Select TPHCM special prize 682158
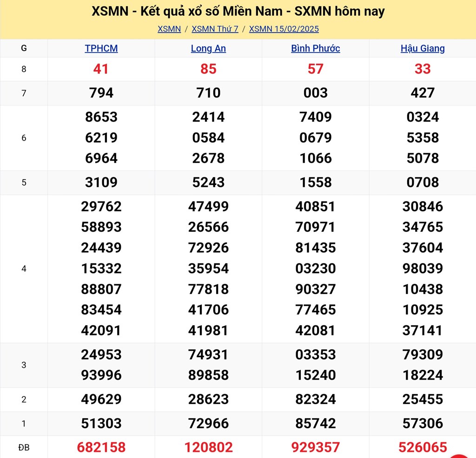Image resolution: width=476 pixels, height=458 pixels. 101,447
